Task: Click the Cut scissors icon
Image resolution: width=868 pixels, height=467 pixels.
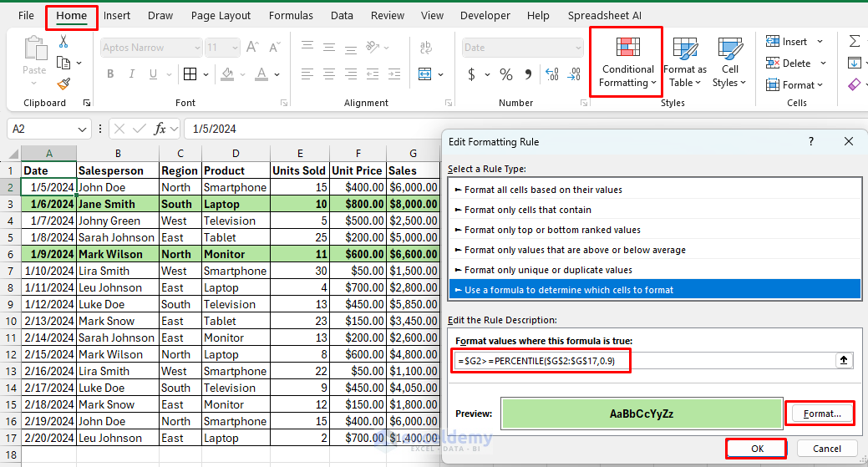Action: (x=63, y=42)
